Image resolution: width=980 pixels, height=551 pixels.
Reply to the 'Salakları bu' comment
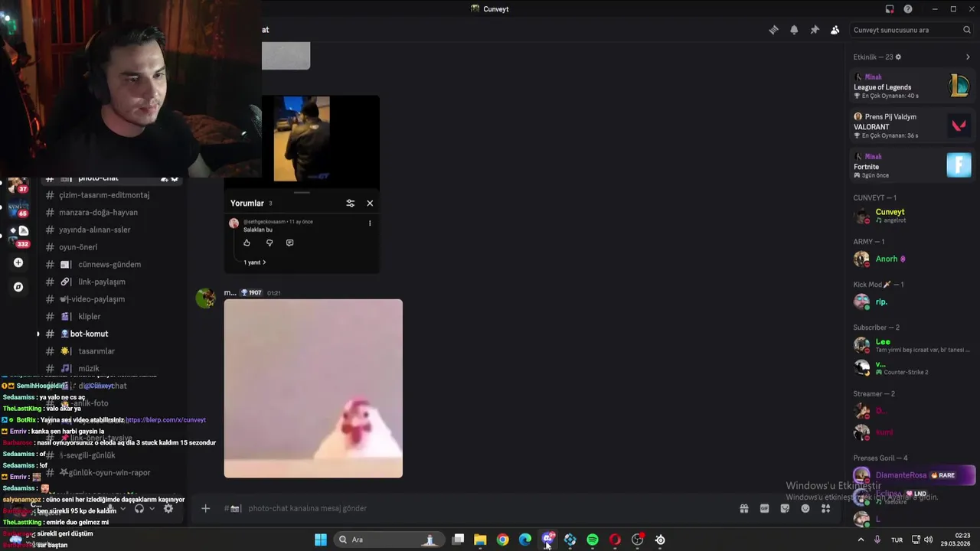tap(289, 243)
